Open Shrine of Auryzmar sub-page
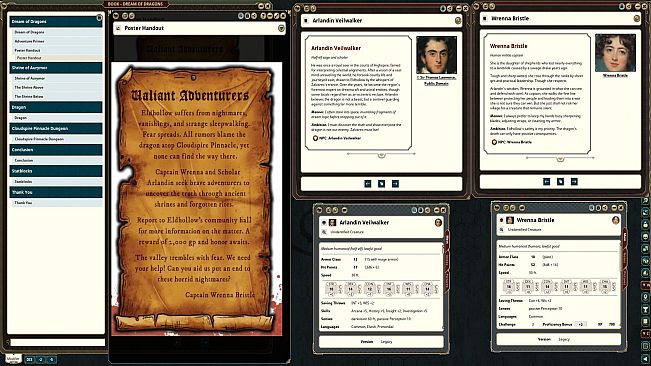The height and width of the screenshot is (366, 651). click(x=56, y=78)
